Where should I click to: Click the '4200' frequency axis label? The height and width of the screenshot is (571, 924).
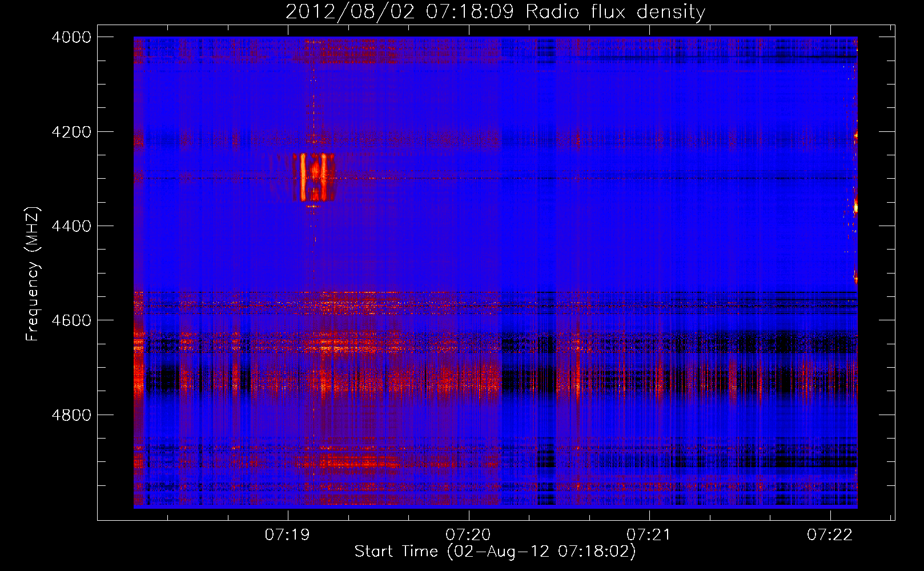point(71,132)
